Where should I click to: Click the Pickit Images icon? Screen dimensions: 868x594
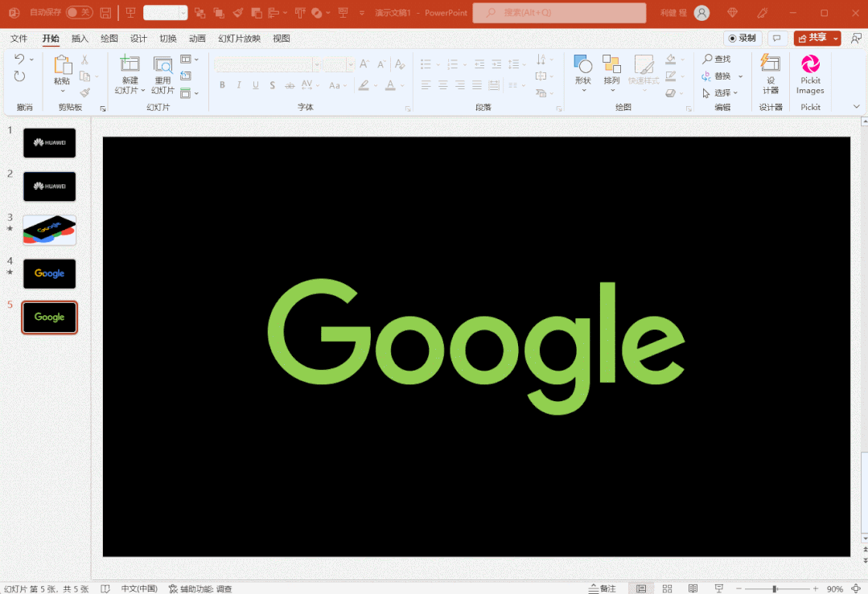click(810, 63)
